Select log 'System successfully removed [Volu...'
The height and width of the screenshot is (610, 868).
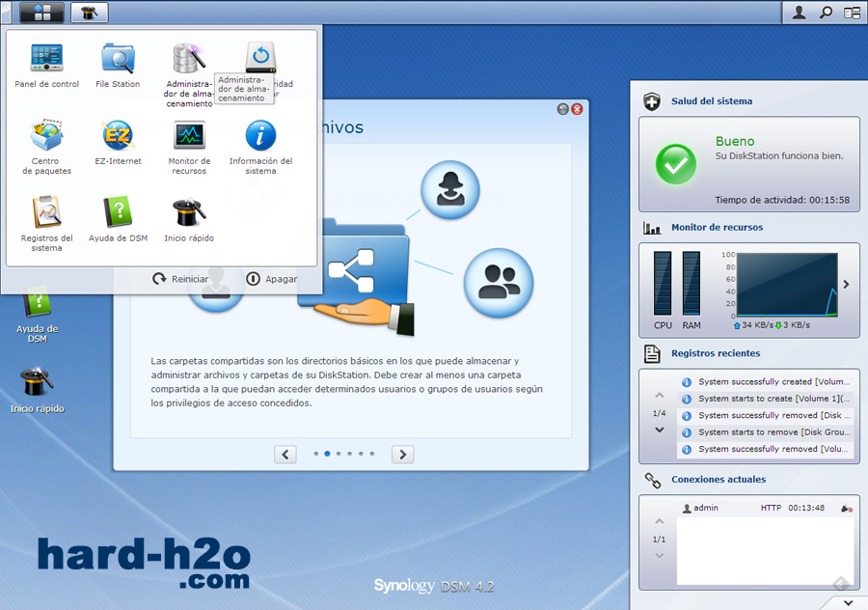765,449
